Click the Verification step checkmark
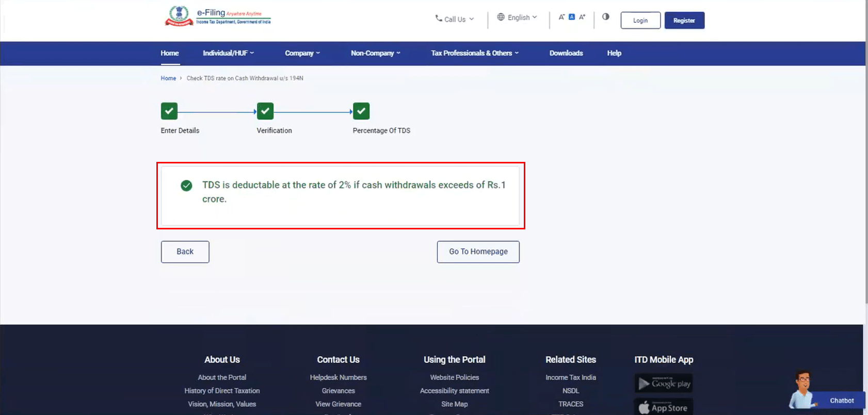 point(265,111)
